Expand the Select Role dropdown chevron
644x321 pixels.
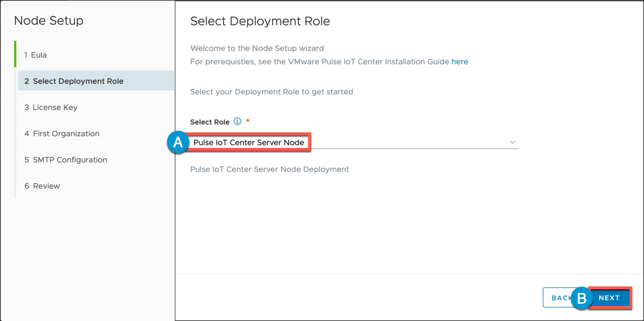pos(513,142)
